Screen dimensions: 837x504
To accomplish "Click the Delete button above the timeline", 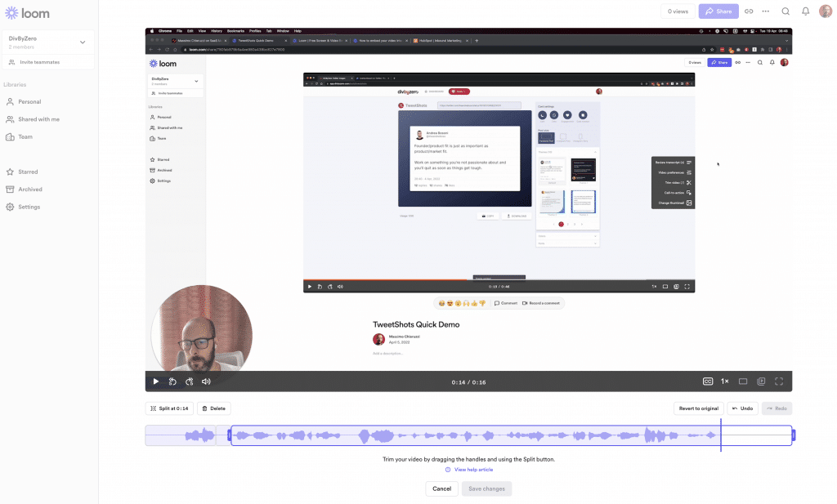I will tap(213, 408).
